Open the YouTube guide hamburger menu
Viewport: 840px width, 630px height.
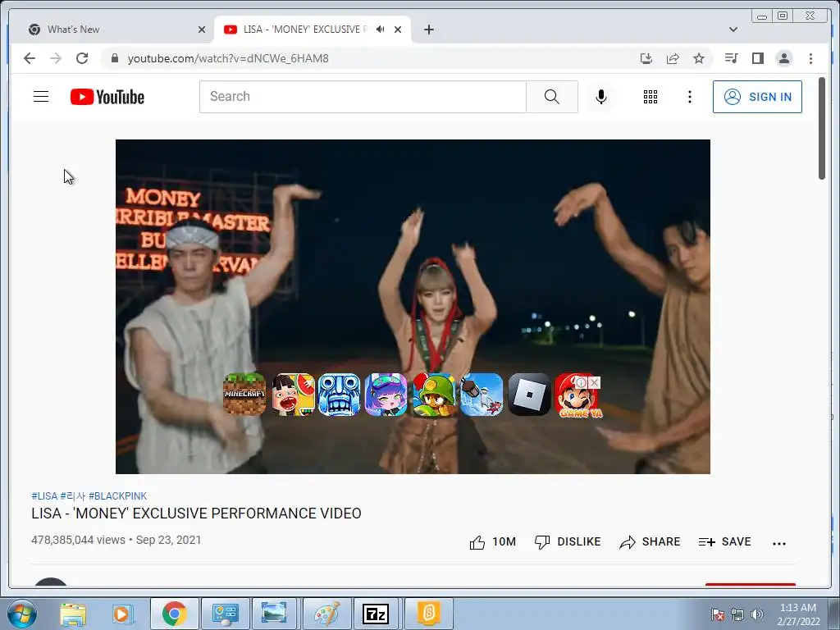click(x=41, y=97)
